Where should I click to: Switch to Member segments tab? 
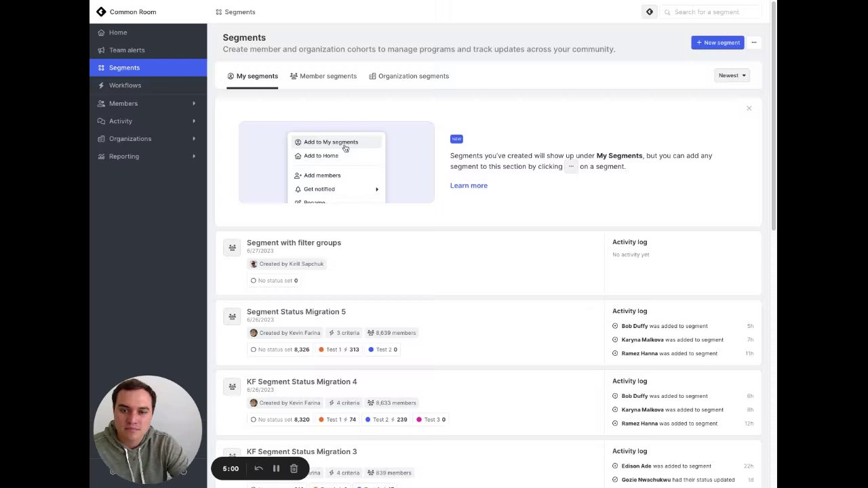coord(323,76)
